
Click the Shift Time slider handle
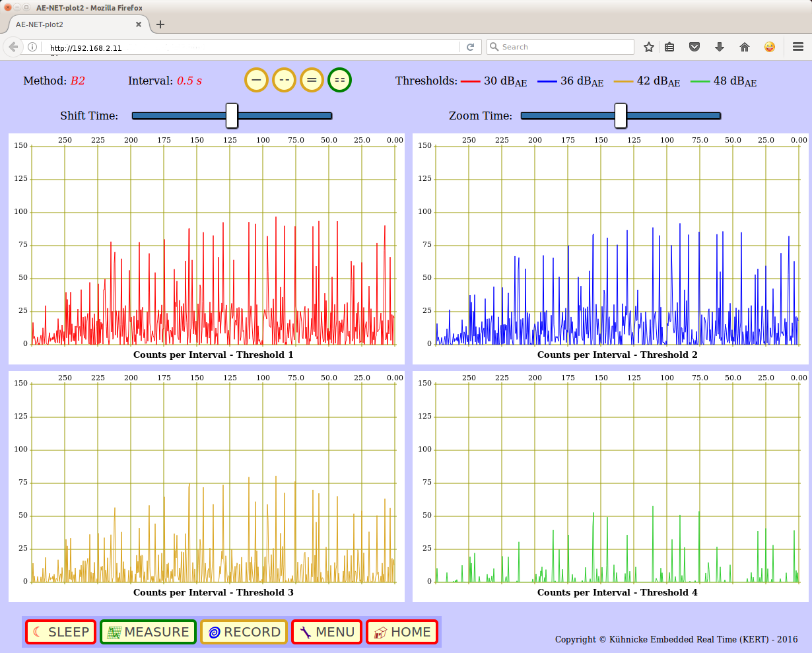point(232,116)
